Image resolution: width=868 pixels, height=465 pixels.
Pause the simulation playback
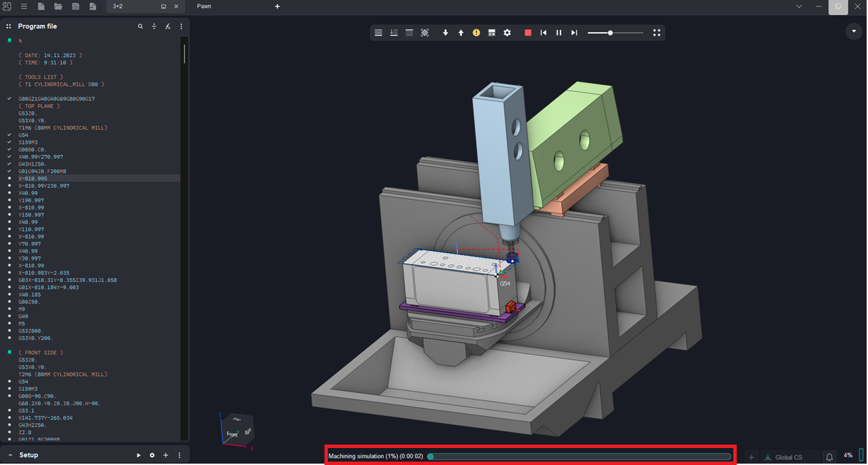(558, 33)
